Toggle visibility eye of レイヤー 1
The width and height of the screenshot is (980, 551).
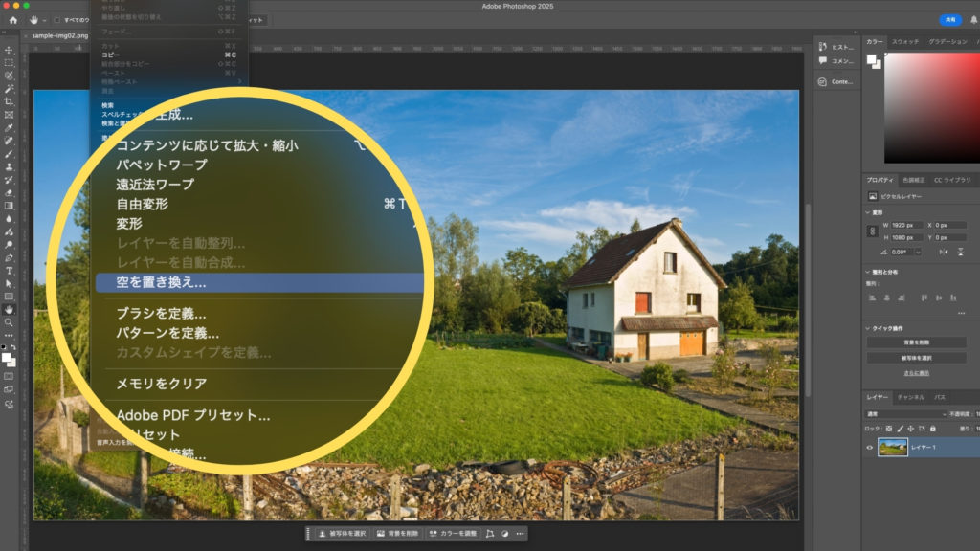[870, 447]
